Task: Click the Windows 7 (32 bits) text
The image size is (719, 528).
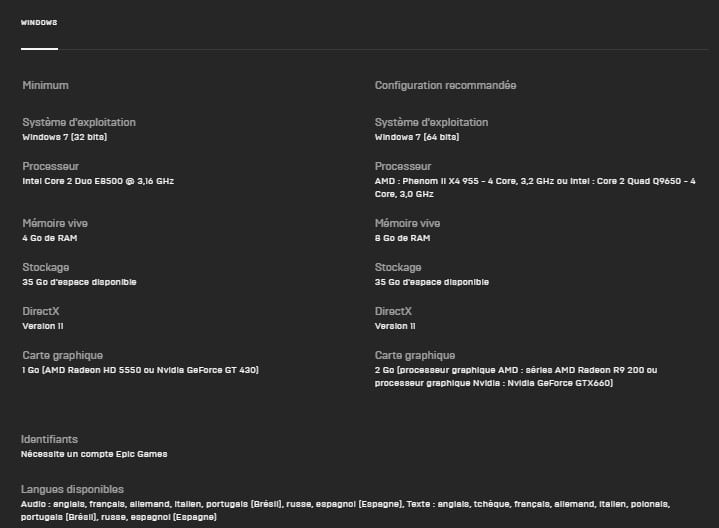Action: click(x=65, y=137)
